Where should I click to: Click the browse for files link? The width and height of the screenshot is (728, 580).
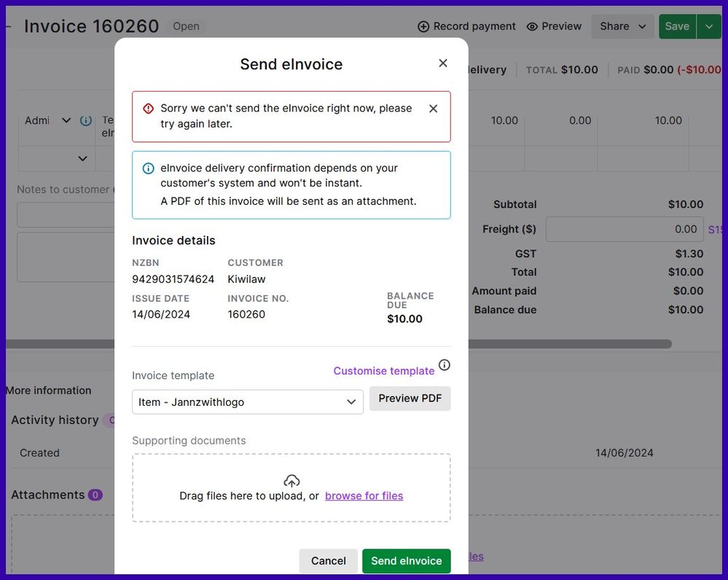pos(364,495)
